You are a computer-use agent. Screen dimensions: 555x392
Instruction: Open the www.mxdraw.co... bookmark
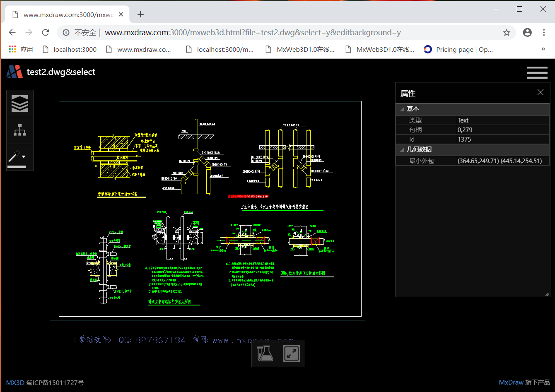tap(138, 49)
